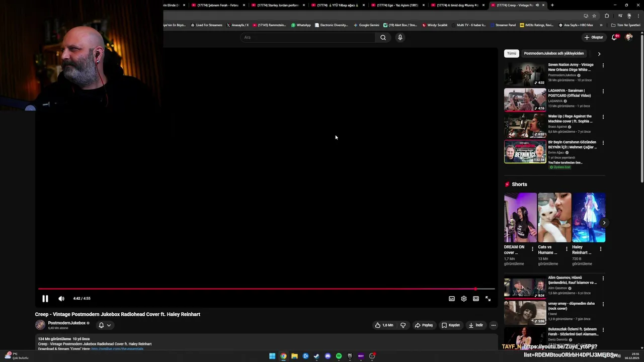
Task: Switch player to theater mode
Action: [476, 299]
